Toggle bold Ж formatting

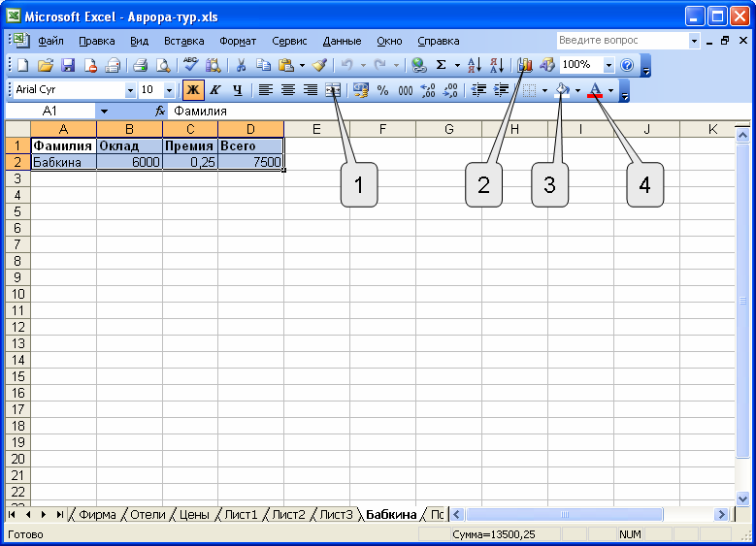[193, 89]
